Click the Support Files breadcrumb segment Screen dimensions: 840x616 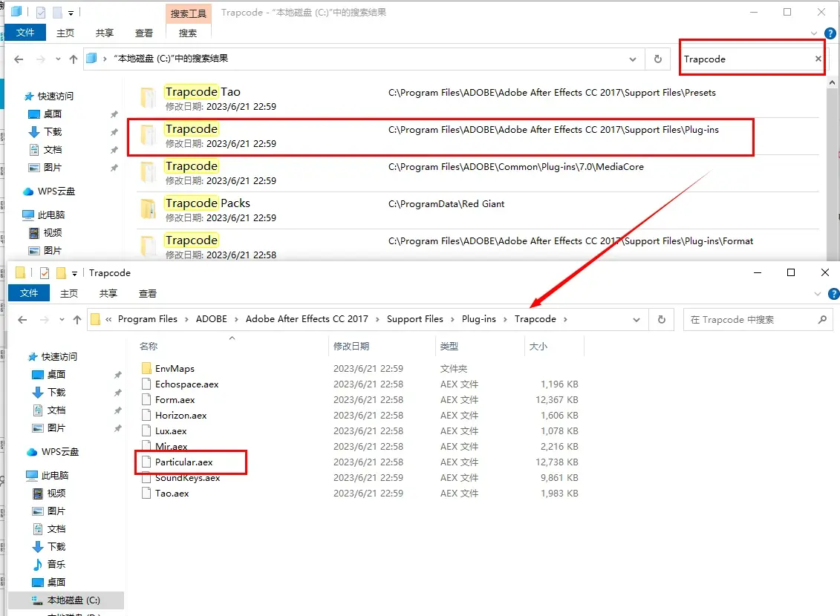tap(414, 319)
